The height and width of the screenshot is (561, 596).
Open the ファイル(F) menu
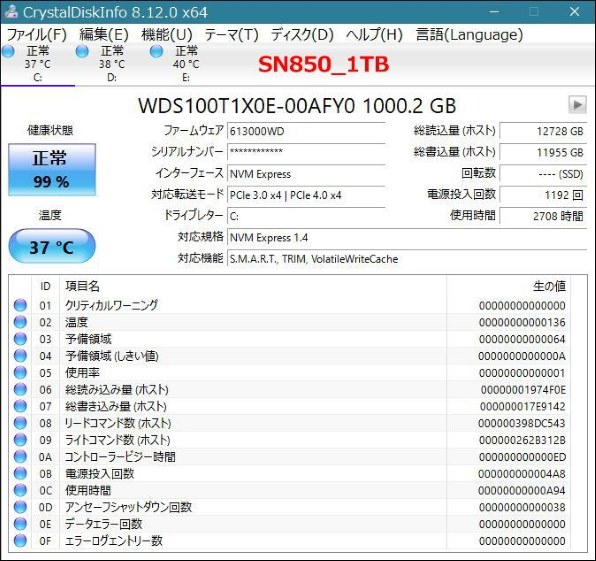(x=37, y=35)
